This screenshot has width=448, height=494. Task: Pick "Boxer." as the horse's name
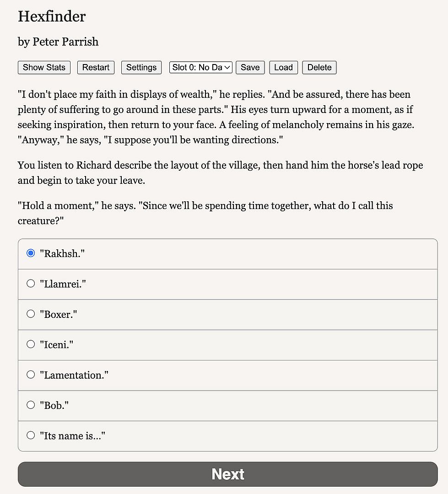pyautogui.click(x=31, y=314)
